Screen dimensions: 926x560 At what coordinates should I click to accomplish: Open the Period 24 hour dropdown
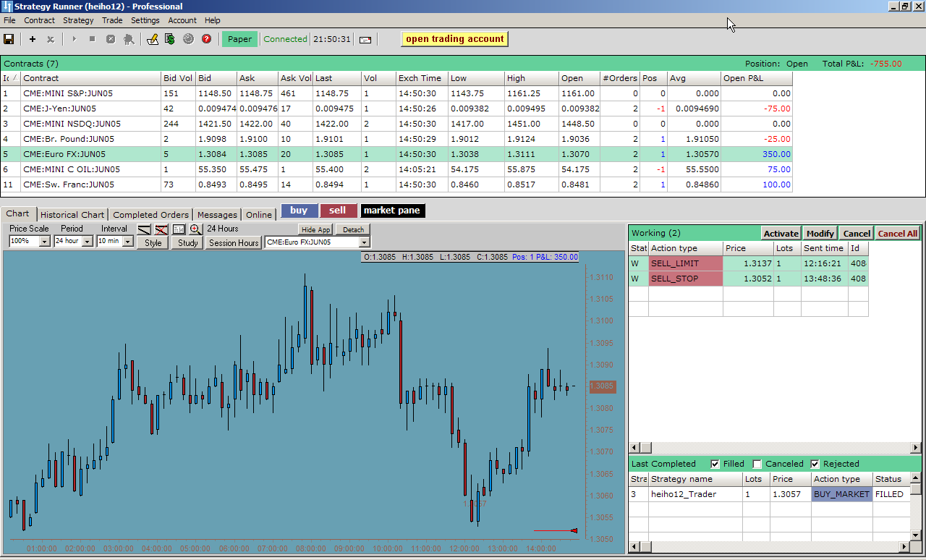click(x=88, y=242)
